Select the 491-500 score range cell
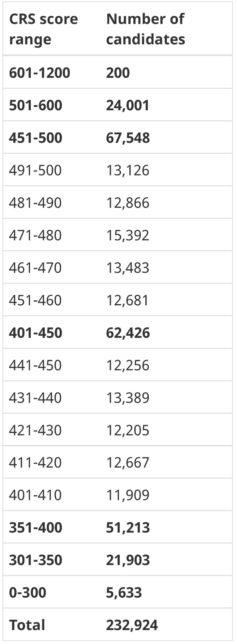Viewport: 237px width, 644px height. coord(35,170)
